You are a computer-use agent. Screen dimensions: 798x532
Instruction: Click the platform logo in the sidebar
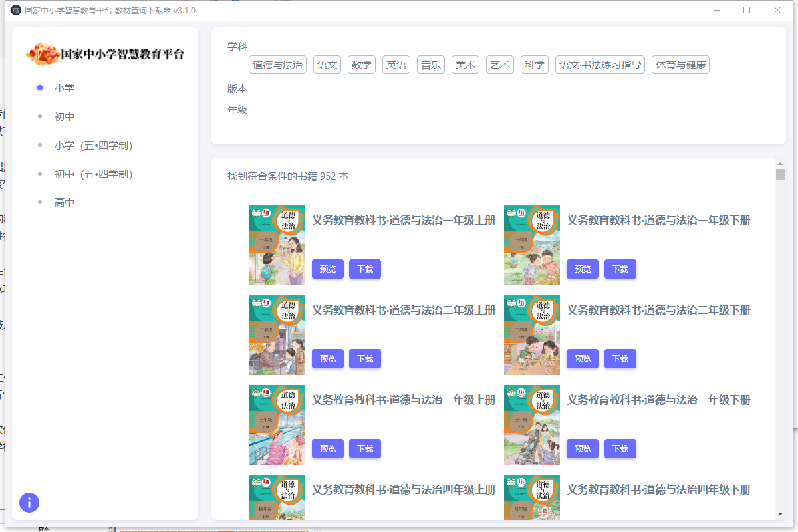105,55
